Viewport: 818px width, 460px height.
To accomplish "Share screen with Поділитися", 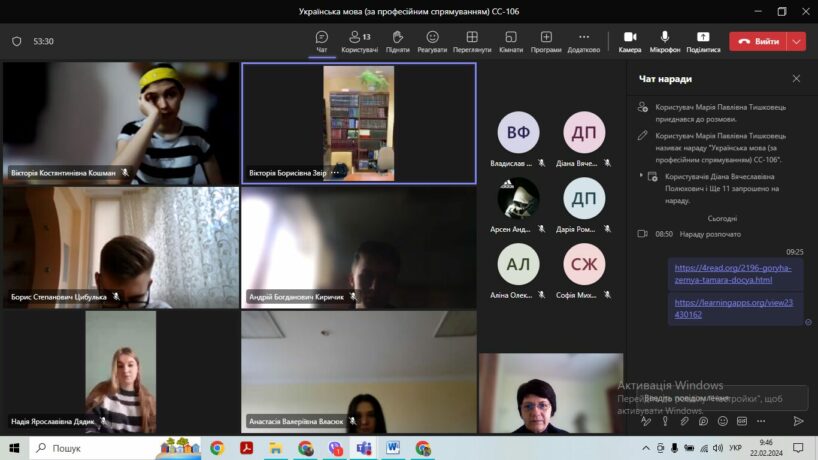I will click(x=703, y=41).
